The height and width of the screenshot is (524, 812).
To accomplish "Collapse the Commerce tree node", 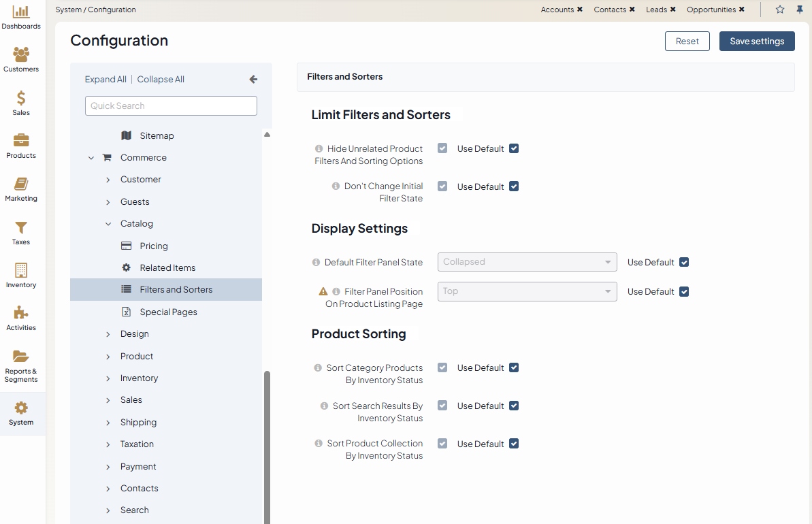I will click(x=91, y=158).
